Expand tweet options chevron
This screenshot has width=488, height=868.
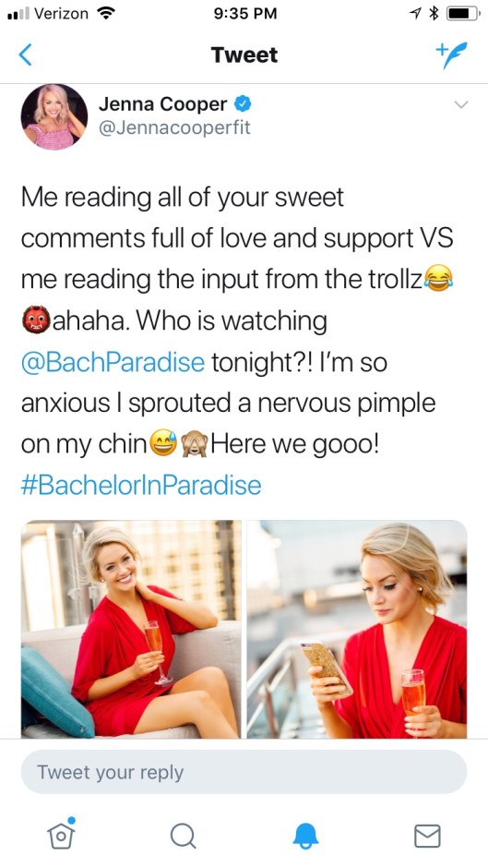(461, 104)
